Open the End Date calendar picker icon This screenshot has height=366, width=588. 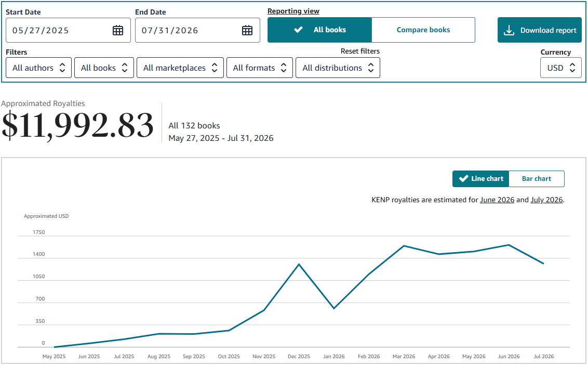pos(247,30)
